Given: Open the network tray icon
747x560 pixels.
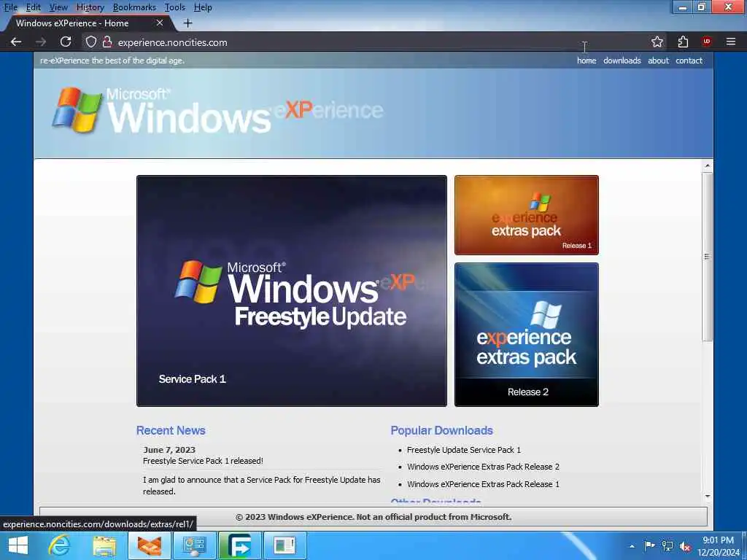Looking at the screenshot, I should point(667,545).
